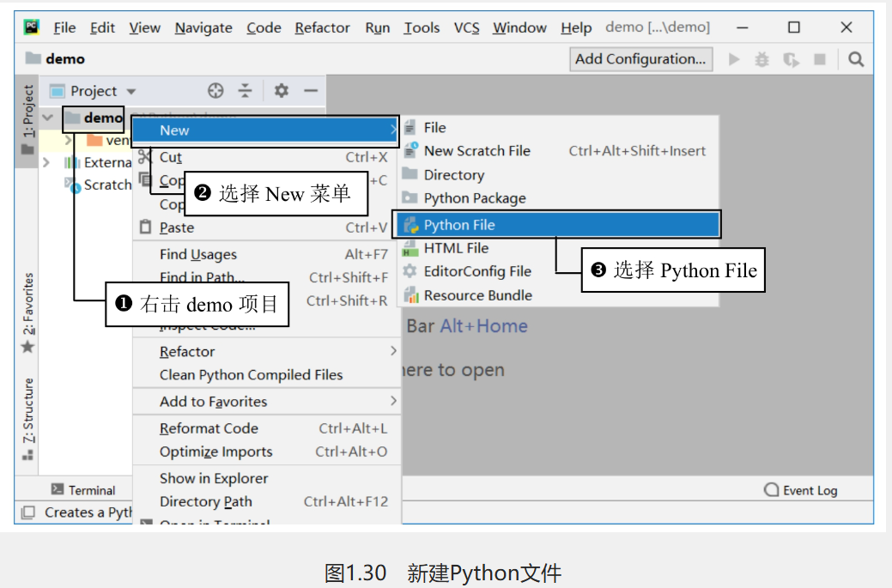The height and width of the screenshot is (588, 892).
Task: Open the Refactor menu in menu bar
Action: (x=322, y=27)
